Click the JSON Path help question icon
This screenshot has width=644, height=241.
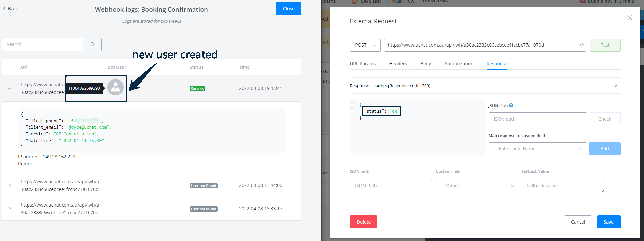(x=511, y=105)
